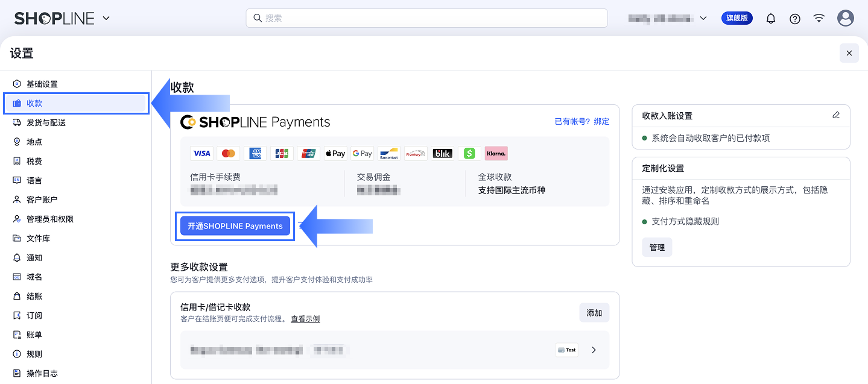The image size is (868, 384).
Task: Click the 旗舰版 plan badge
Action: point(737,18)
